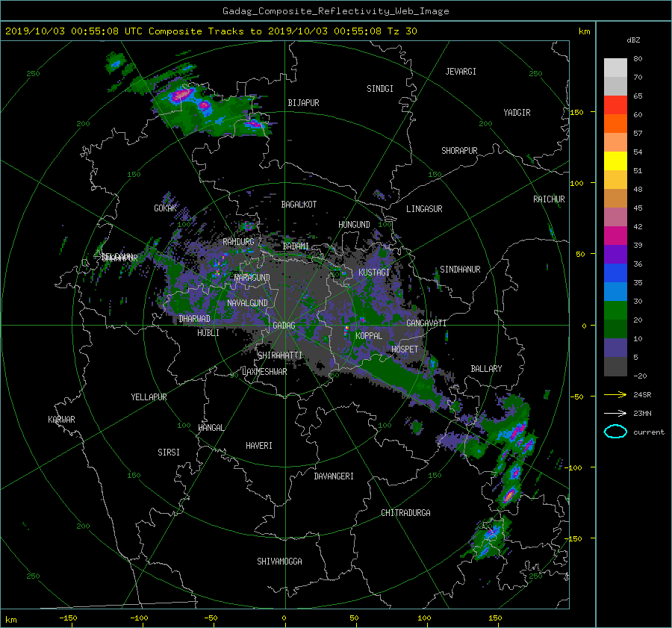Viewport: 672px width, 628px height.
Task: Click the HUBLI city label
Action: (208, 332)
